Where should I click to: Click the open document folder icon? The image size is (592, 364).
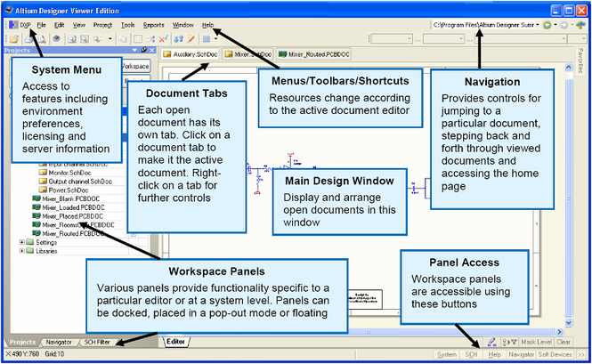pos(14,38)
